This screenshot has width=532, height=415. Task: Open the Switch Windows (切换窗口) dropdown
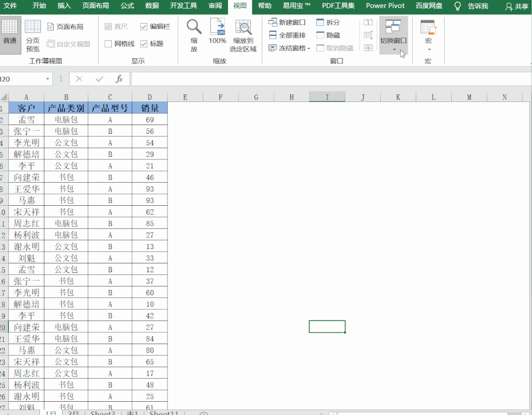tap(394, 35)
